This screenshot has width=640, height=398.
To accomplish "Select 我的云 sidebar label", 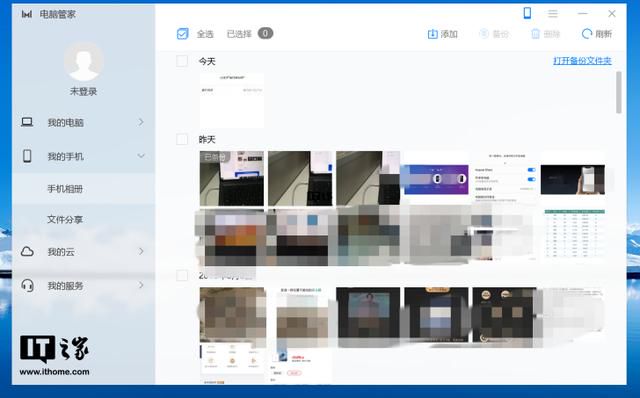I will [61, 252].
